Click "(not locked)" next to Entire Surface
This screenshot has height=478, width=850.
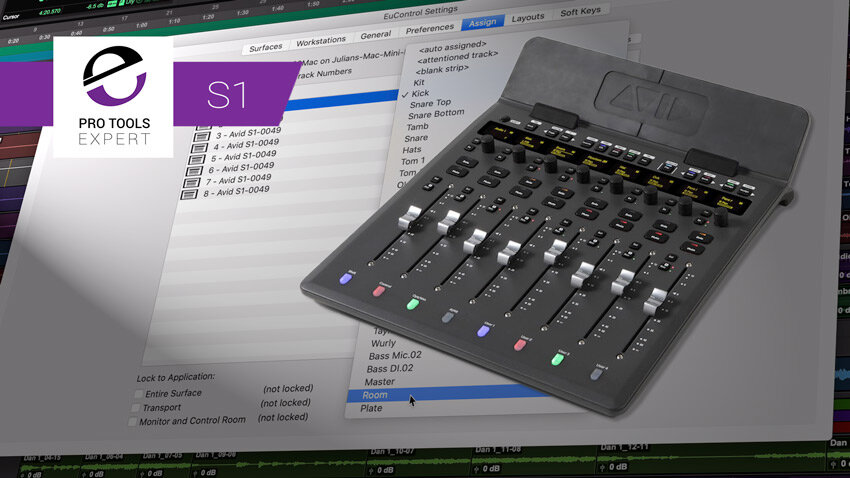tap(288, 389)
